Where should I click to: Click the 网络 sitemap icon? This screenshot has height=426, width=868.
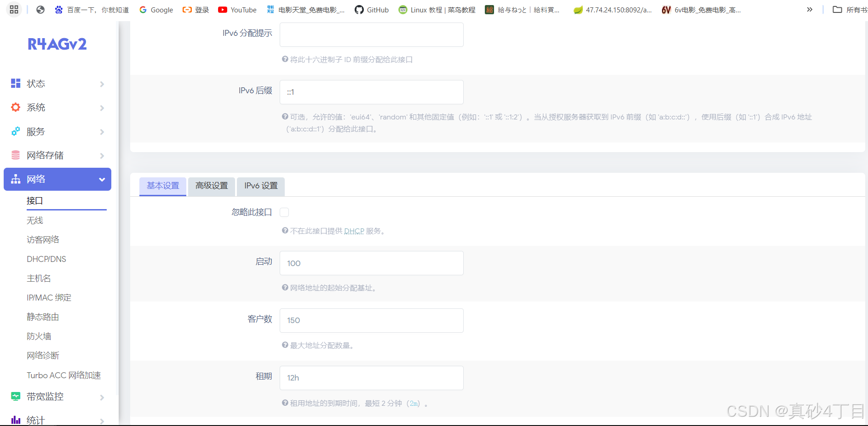tap(16, 179)
